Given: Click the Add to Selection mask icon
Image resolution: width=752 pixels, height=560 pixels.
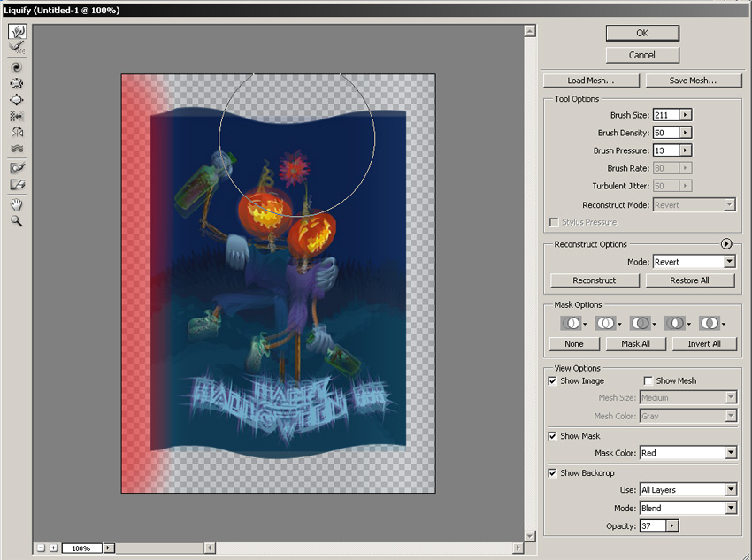Looking at the screenshot, I should [608, 323].
